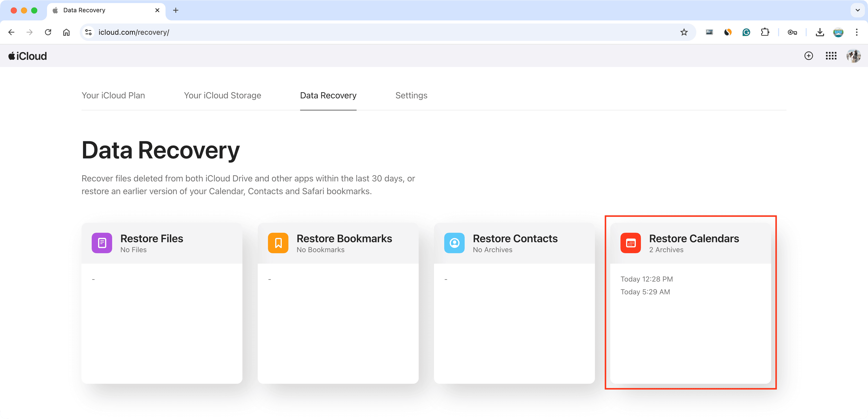Open Chrome's three-dot menu
This screenshot has width=868, height=419.
pos(857,32)
